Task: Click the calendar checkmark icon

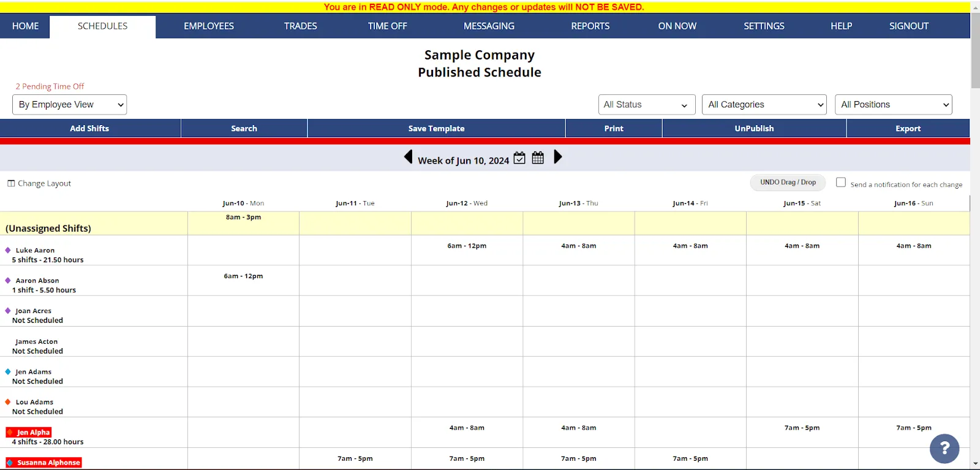Action: pos(519,157)
